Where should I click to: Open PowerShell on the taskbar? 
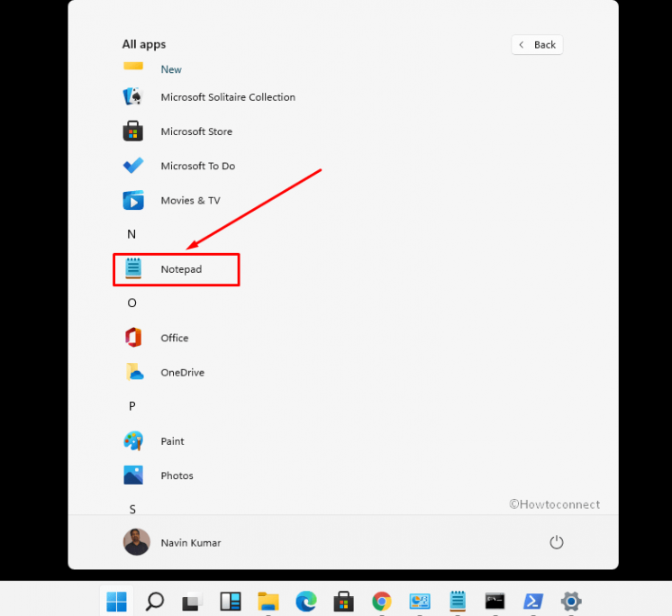[x=533, y=602]
